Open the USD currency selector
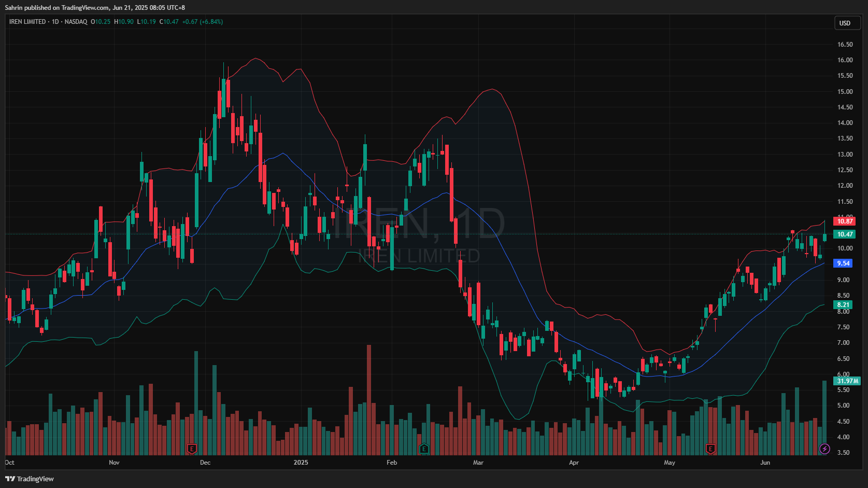Image resolution: width=868 pixels, height=488 pixels. click(x=847, y=23)
